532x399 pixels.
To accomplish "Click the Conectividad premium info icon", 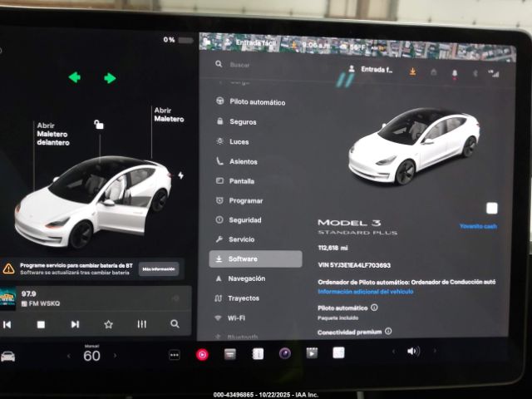I will tap(388, 331).
